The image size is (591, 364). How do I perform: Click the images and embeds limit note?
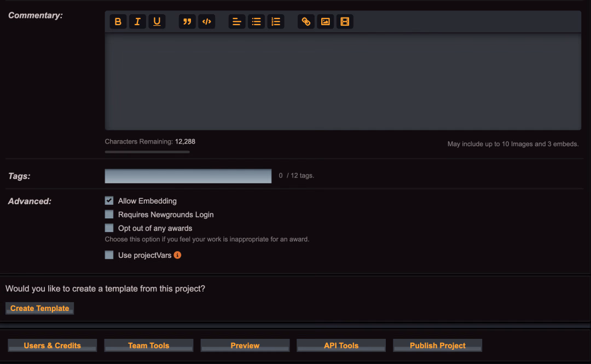click(x=513, y=144)
